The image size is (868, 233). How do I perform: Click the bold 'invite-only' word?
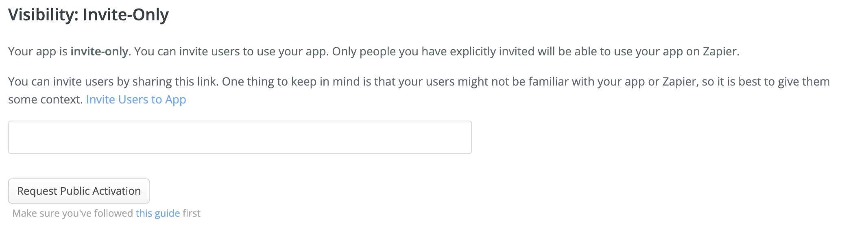click(x=99, y=52)
